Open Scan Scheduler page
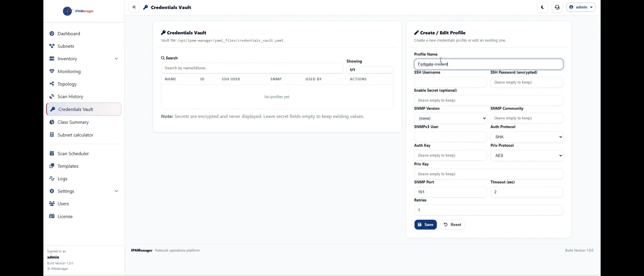 [x=84, y=153]
